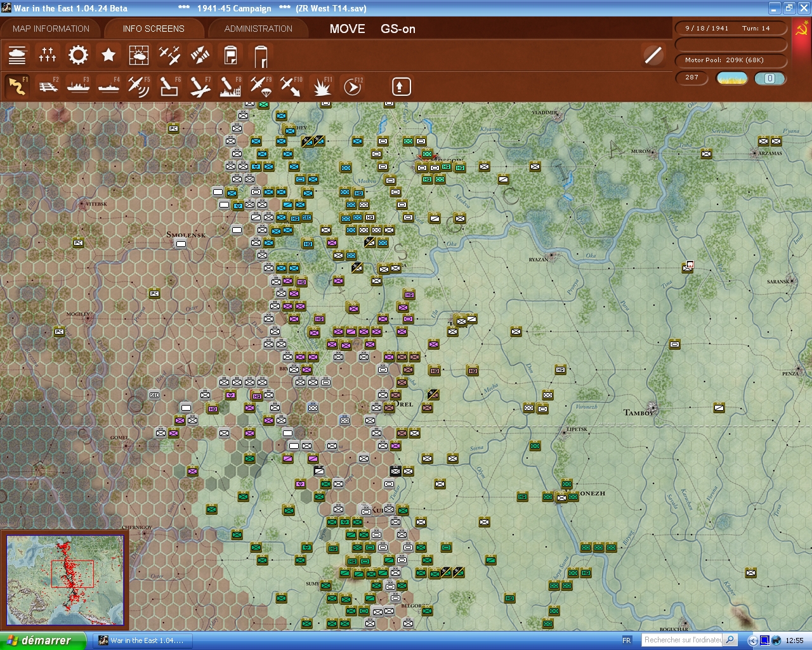Click the minimap overview

[65, 580]
